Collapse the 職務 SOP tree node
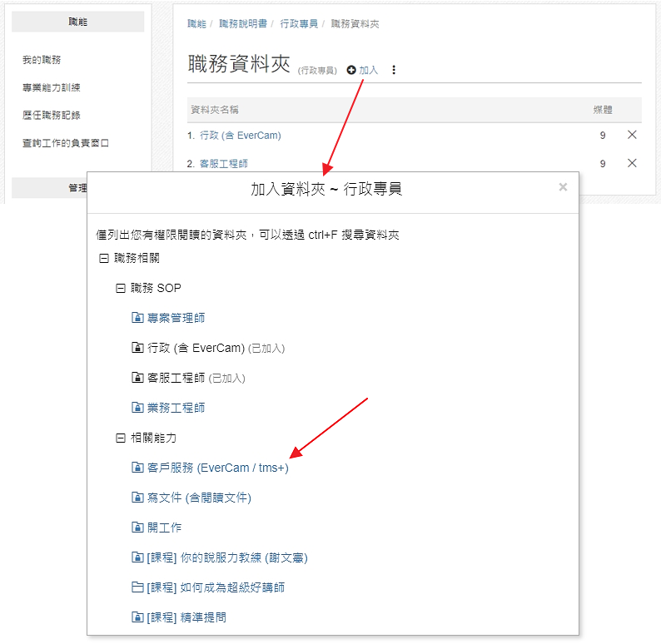The image size is (661, 644). (121, 289)
